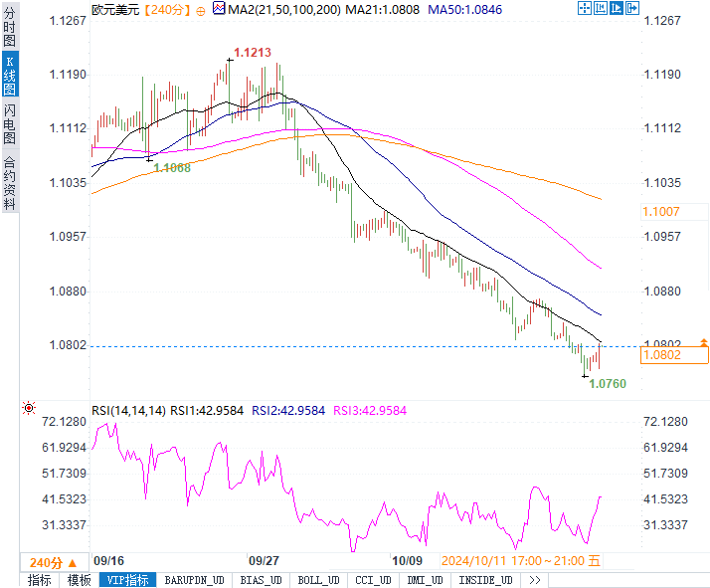Click the 09/16 date on the time axis
The width and height of the screenshot is (710, 588).
[x=108, y=561]
